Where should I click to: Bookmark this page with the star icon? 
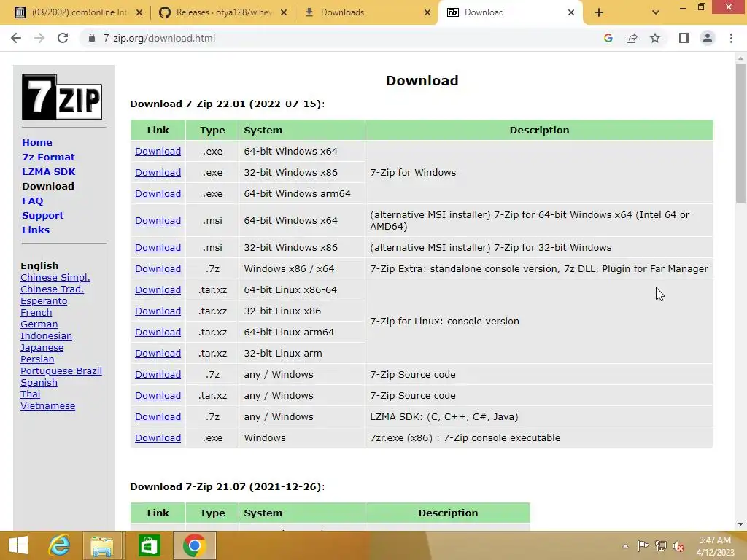(x=655, y=38)
